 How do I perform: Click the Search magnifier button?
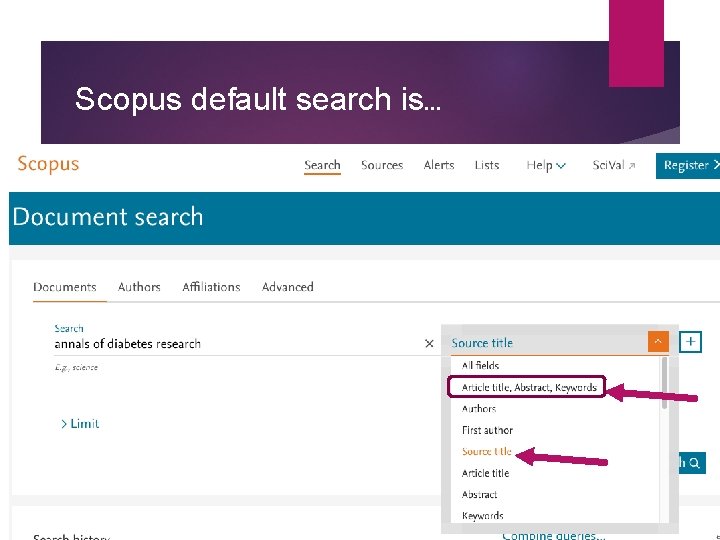(692, 462)
